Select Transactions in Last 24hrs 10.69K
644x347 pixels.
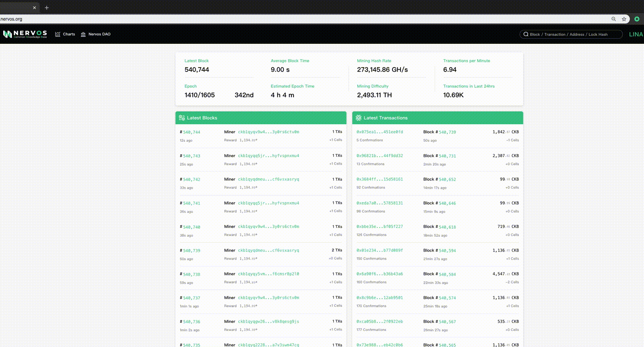(453, 95)
